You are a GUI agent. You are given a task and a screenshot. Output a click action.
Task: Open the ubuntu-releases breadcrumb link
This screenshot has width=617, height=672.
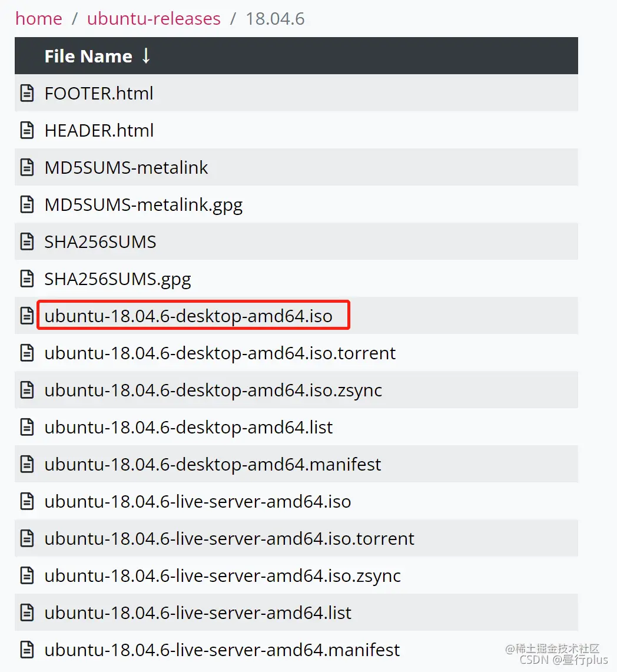(x=154, y=19)
